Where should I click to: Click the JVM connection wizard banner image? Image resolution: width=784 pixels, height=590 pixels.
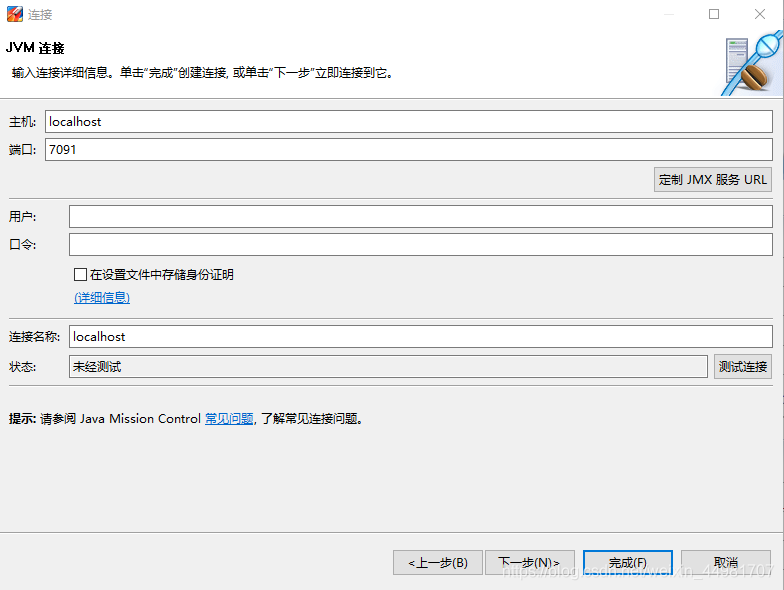752,64
